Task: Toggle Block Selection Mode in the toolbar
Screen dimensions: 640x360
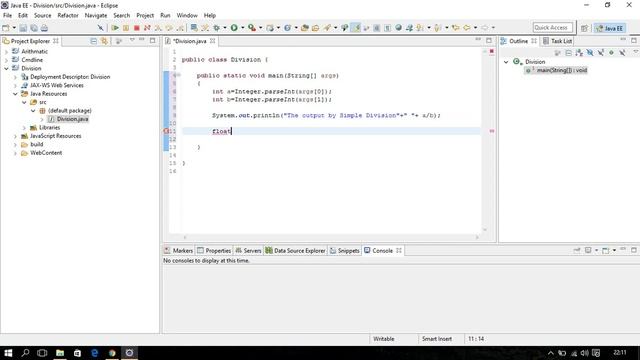Action: [x=377, y=28]
